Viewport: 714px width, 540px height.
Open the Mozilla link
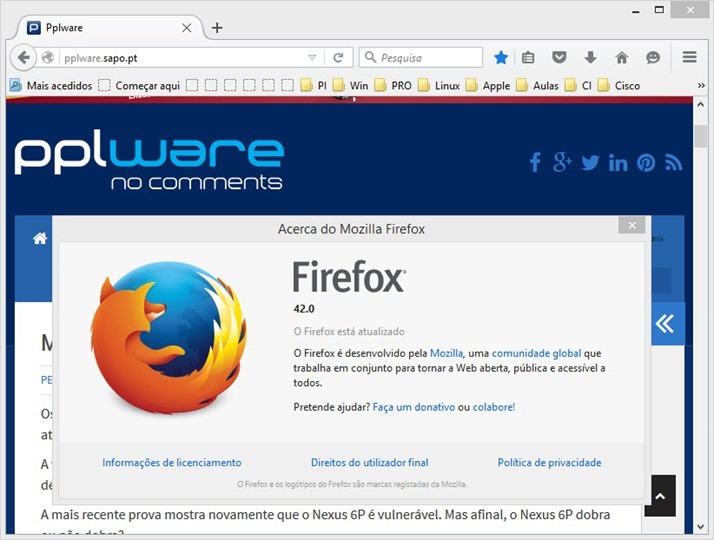tap(446, 353)
